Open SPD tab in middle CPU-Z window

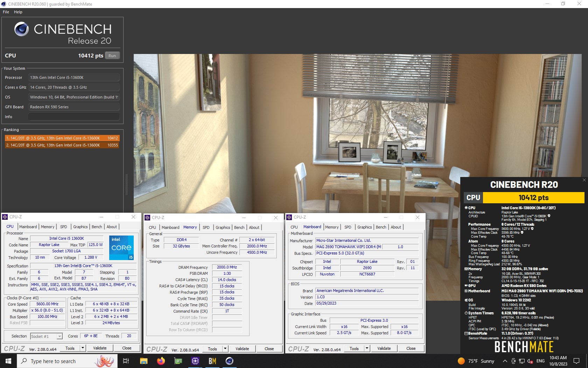[206, 227]
